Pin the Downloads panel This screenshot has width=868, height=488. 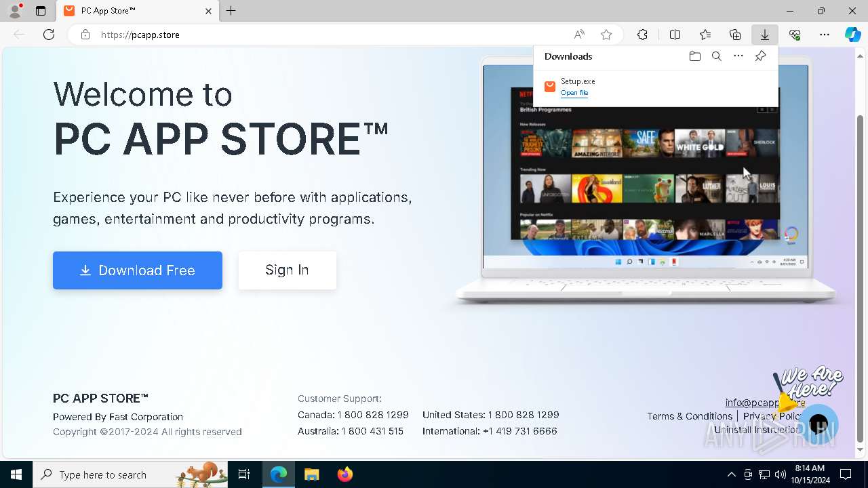click(x=760, y=56)
